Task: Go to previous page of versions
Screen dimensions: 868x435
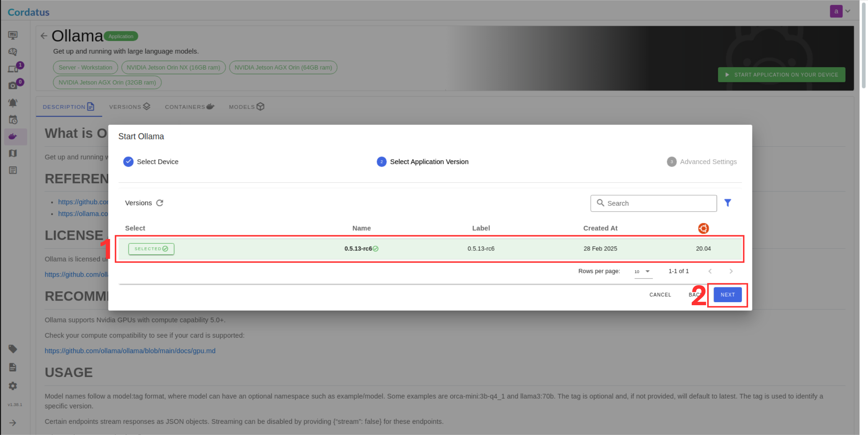Action: coord(710,271)
